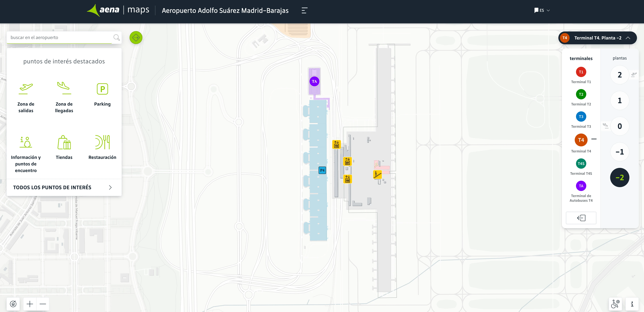Select the Tiendas shopping icon
Screen dimensions: 644x312
[x=64, y=142]
